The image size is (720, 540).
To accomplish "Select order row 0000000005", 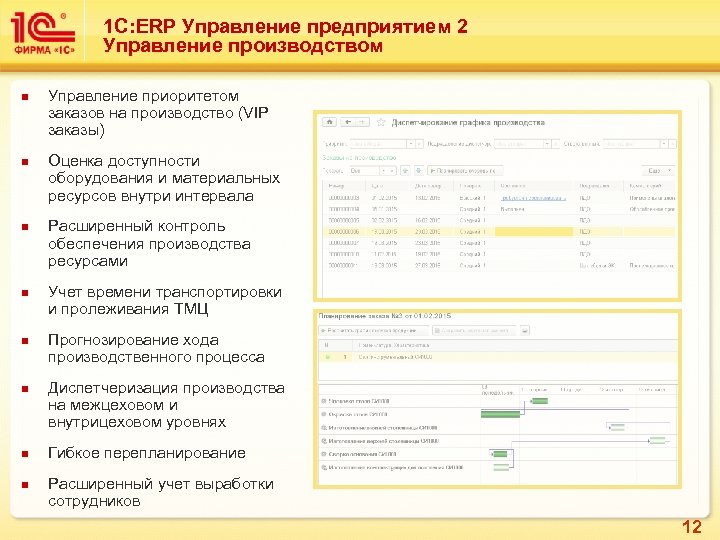I will tap(500, 220).
